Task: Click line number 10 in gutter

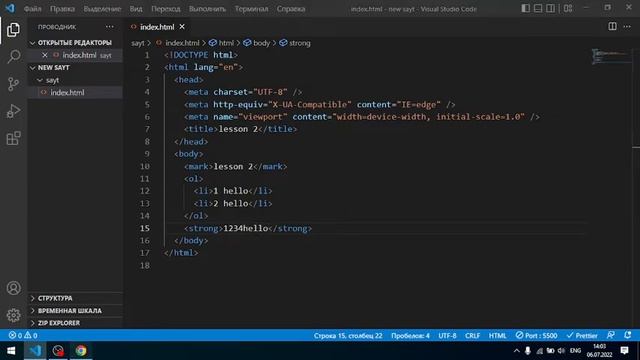Action: coord(144,166)
